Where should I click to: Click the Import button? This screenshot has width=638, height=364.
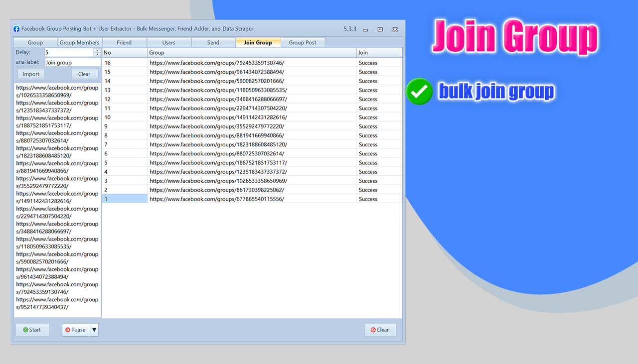coord(31,74)
